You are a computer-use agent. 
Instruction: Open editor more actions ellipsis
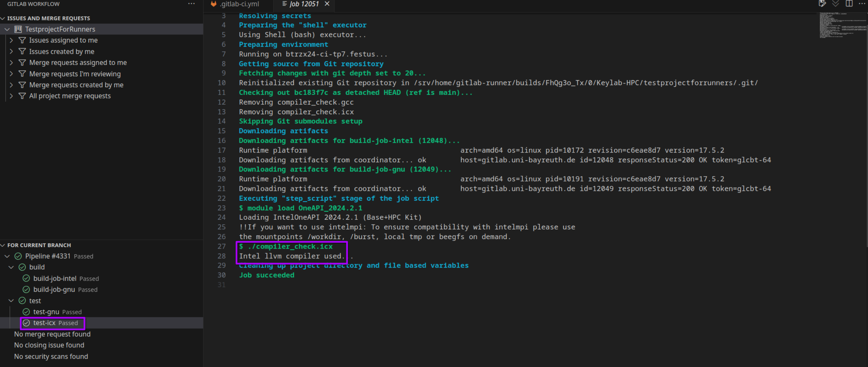862,4
